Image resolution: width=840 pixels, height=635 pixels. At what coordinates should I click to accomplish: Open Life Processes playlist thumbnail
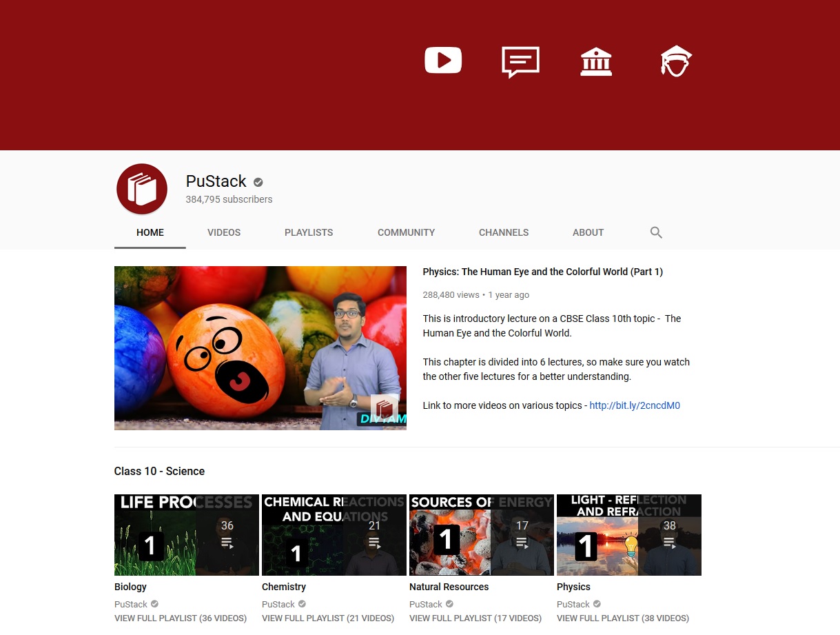tap(187, 535)
